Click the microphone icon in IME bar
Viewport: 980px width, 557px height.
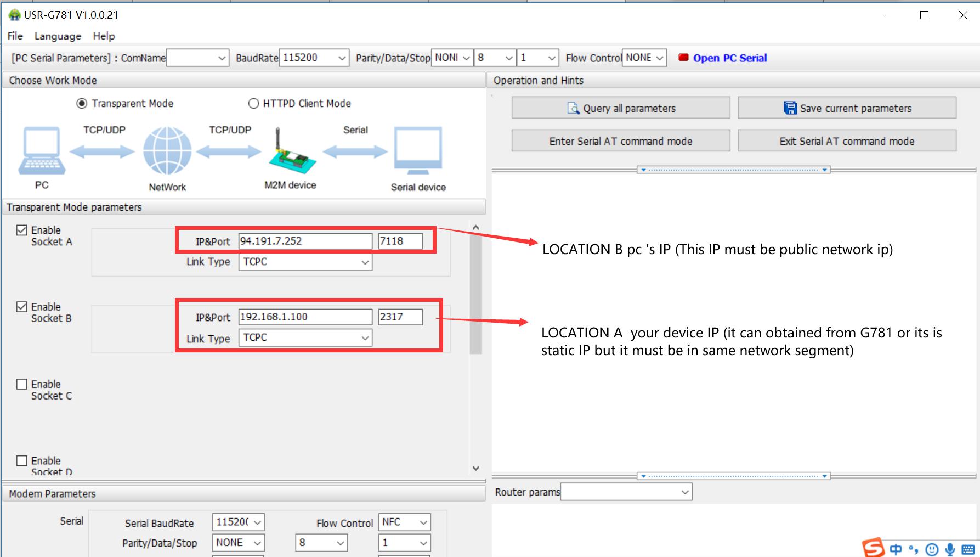pos(950,549)
